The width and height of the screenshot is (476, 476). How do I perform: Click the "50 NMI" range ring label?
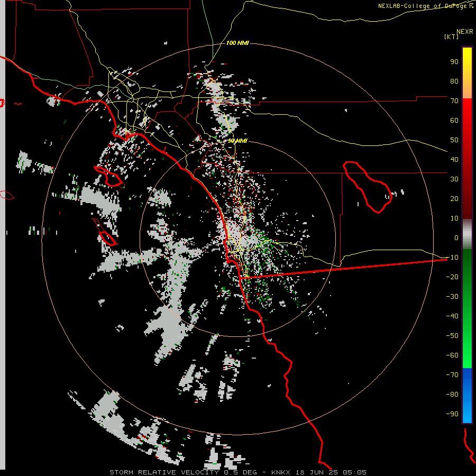click(237, 141)
